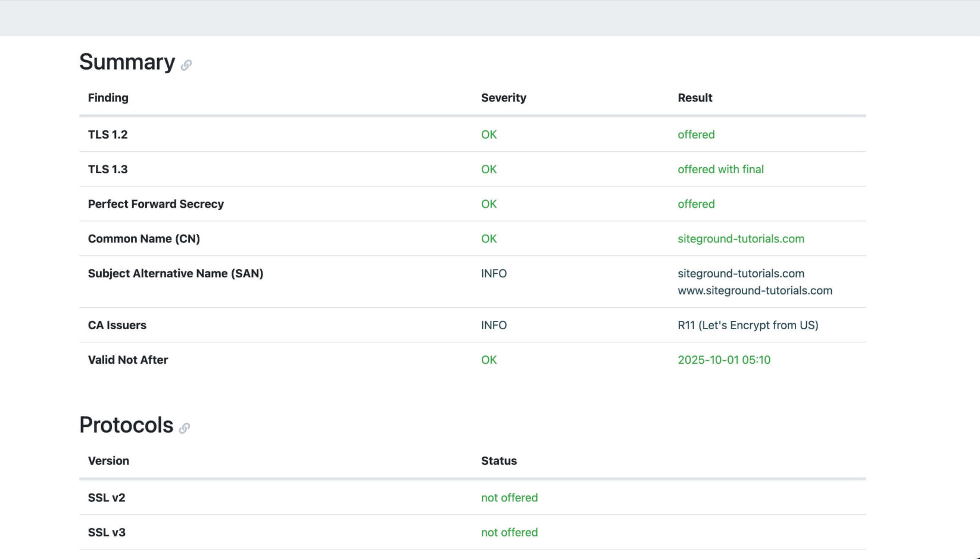Click the Summary heading
Screen dimensions: 980x559
coord(127,62)
